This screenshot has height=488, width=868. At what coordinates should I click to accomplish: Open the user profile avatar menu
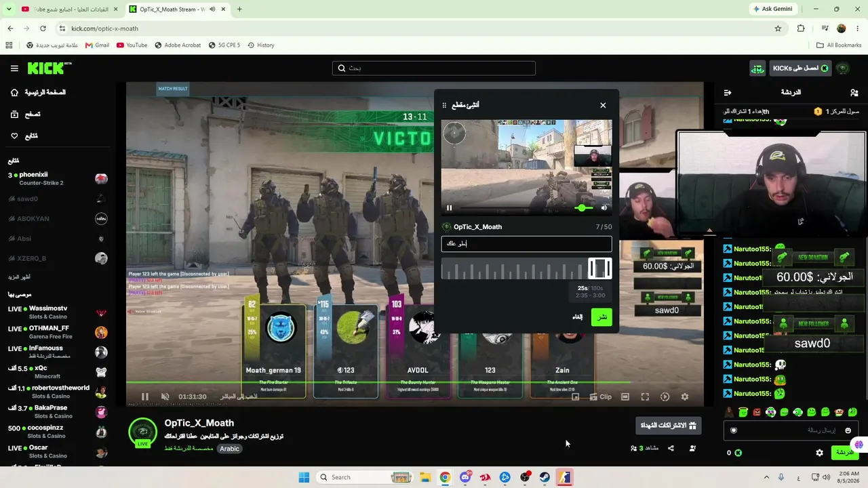pyautogui.click(x=843, y=68)
